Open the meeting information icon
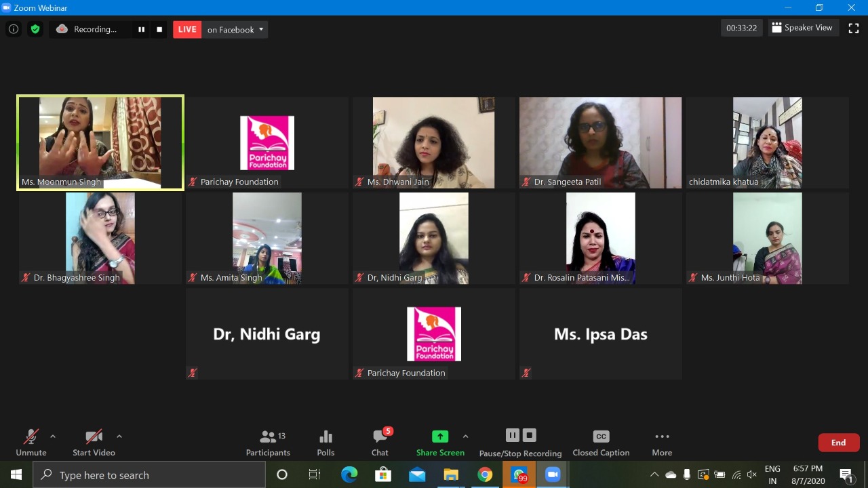The height and width of the screenshot is (488, 868). (13, 29)
